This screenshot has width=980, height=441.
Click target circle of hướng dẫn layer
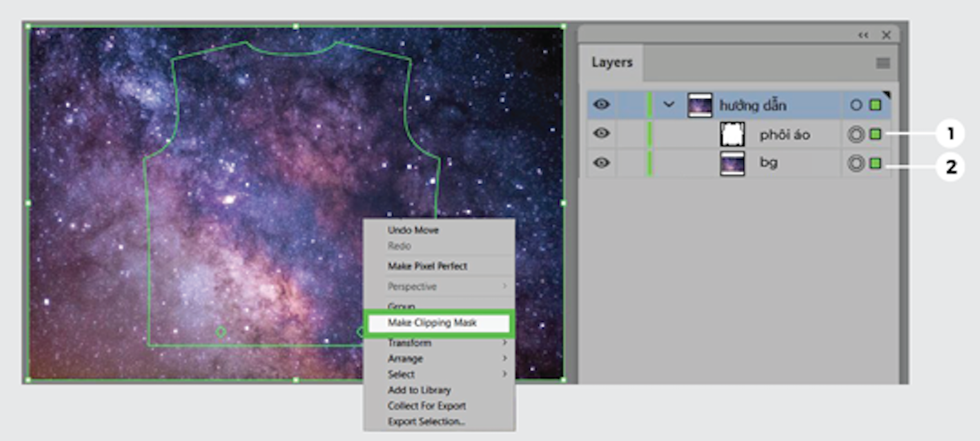[855, 105]
